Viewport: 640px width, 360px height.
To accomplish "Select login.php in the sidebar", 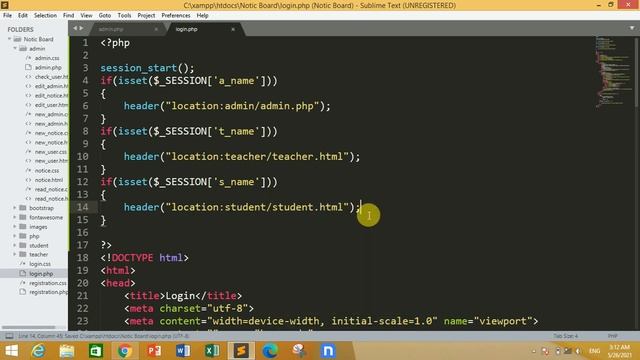I will pos(41,274).
